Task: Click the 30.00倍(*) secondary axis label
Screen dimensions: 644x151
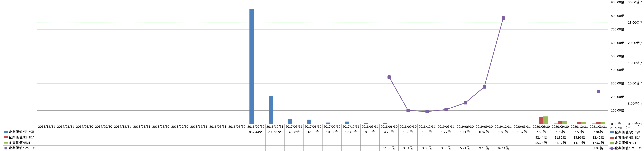Action: coord(635,2)
